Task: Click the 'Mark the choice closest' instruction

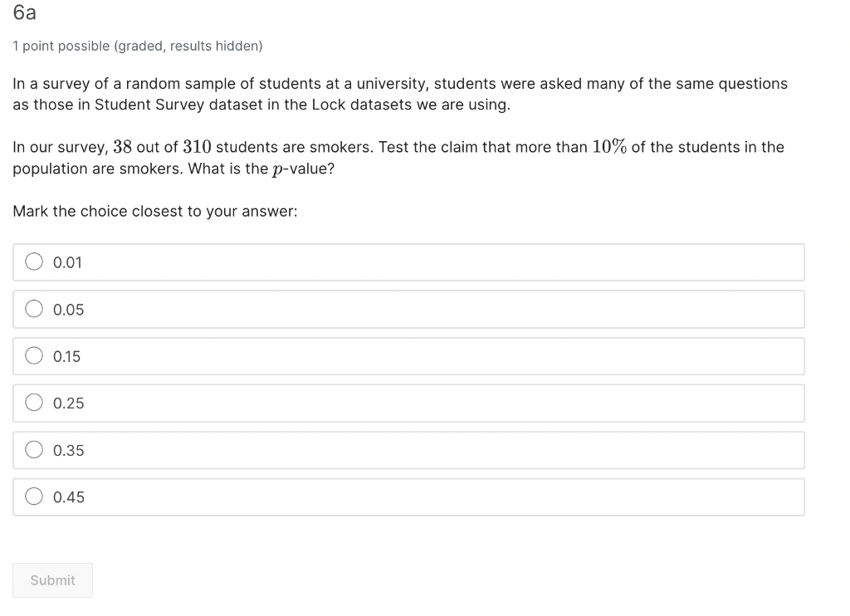Action: coord(155,211)
